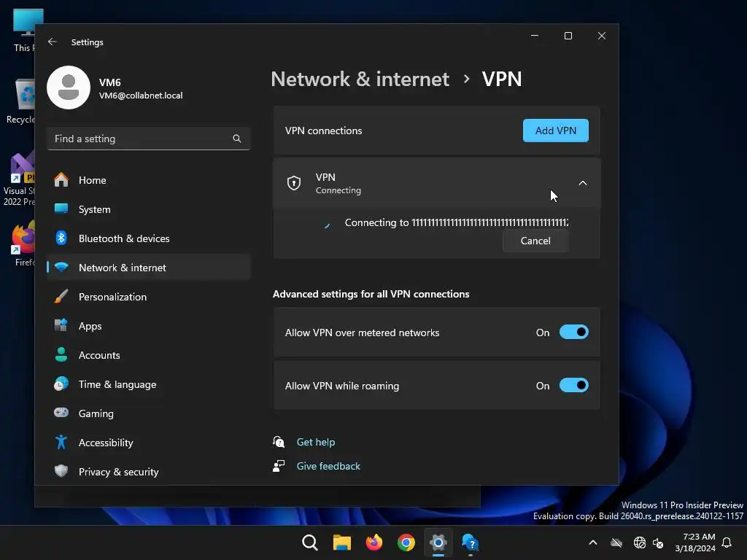Close the Settings window
This screenshot has width=747, height=560.
(602, 36)
